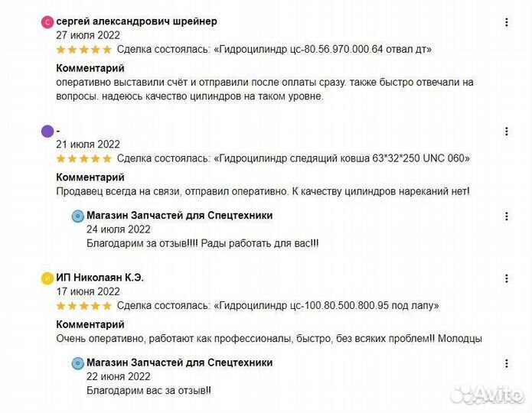Image resolution: width=532 pixels, height=413 pixels.
Task: Click shop avatar in 22 июня 2022 reply
Action: point(77,363)
